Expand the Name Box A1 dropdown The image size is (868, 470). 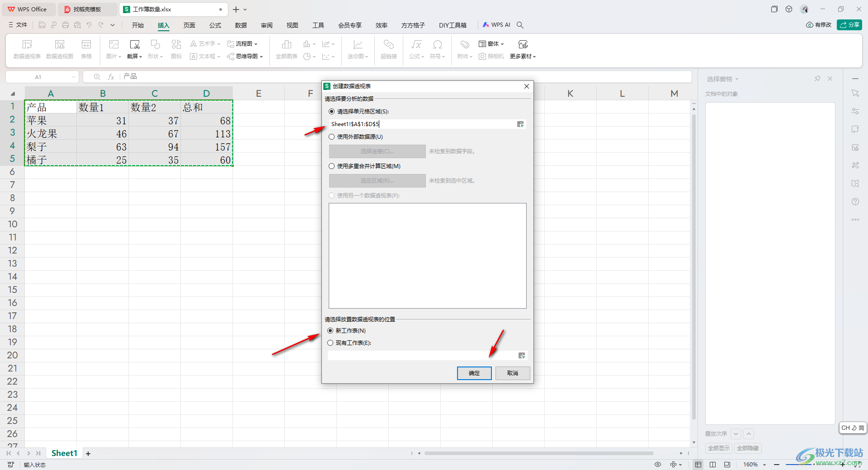pos(74,77)
